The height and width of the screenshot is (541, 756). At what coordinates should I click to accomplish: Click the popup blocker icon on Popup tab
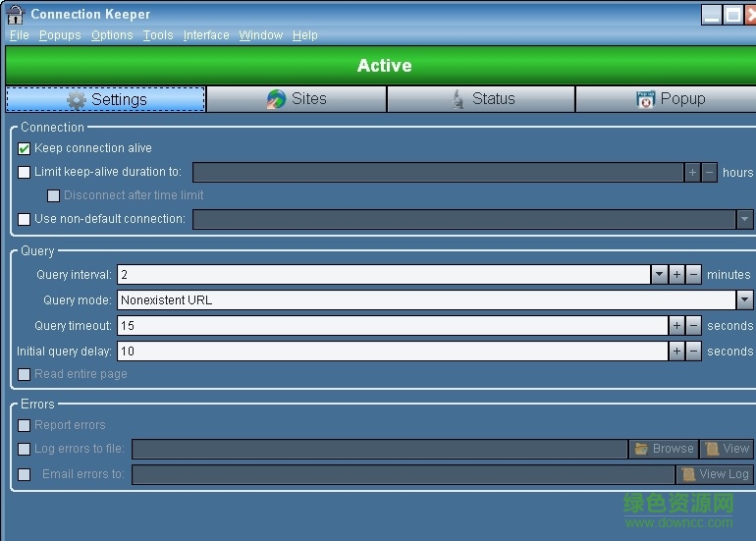(645, 99)
